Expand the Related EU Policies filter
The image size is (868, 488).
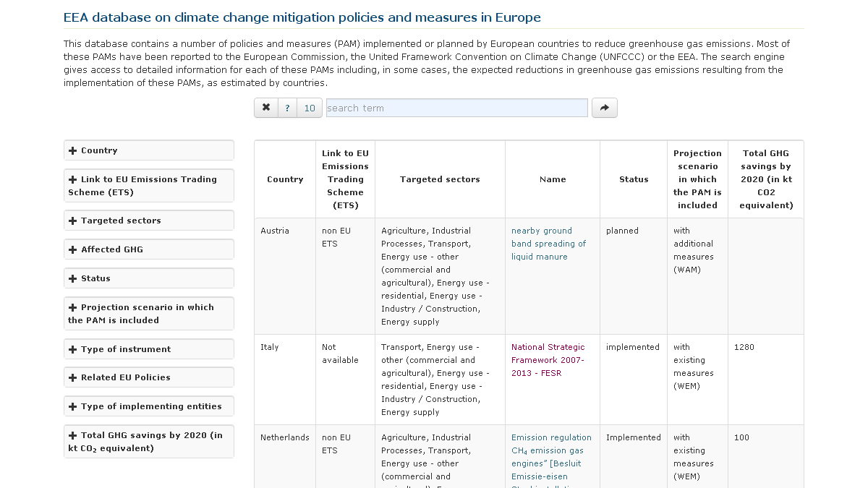coord(148,377)
